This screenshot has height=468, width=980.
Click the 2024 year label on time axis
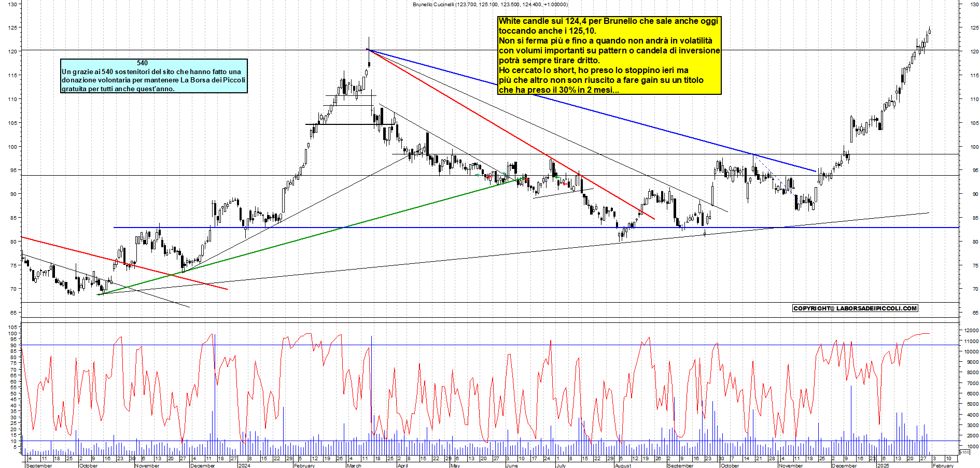click(x=244, y=465)
